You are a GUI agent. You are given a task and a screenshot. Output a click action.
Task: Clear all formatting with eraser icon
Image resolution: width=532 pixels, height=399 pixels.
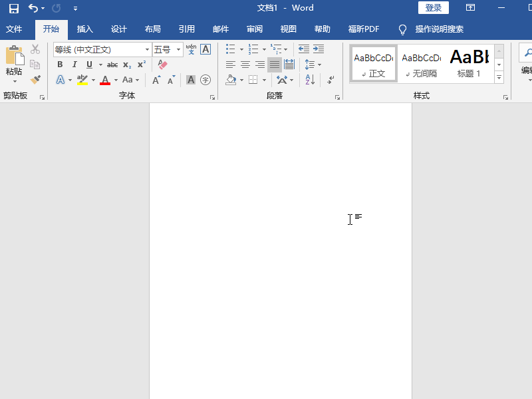tap(162, 65)
